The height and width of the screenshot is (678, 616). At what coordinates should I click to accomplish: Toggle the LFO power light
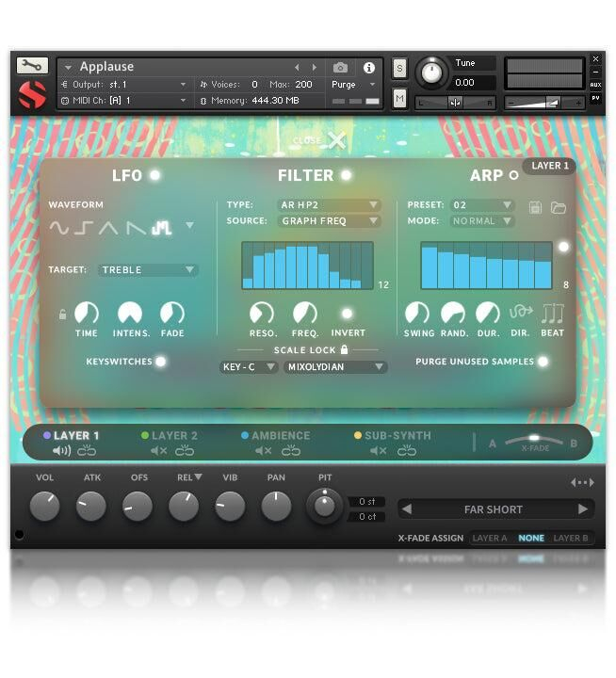coord(154,175)
